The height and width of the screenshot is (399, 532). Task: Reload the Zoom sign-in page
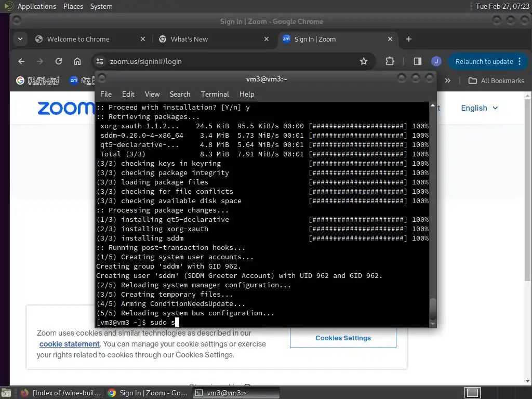[59, 61]
